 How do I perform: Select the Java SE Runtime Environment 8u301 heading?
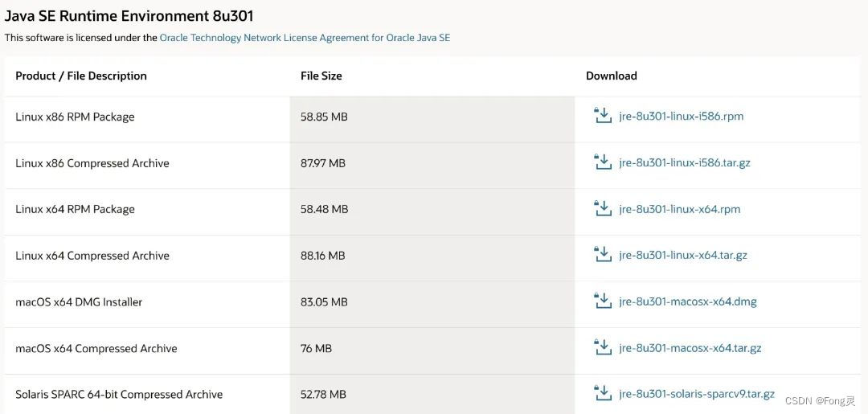(129, 16)
